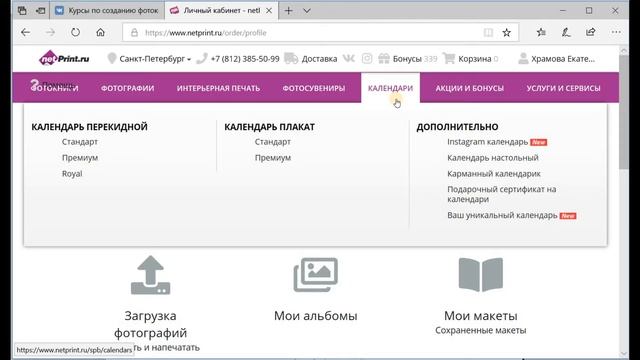Open browser Settings and more menu
Screen dimensions: 640x360
616,32
